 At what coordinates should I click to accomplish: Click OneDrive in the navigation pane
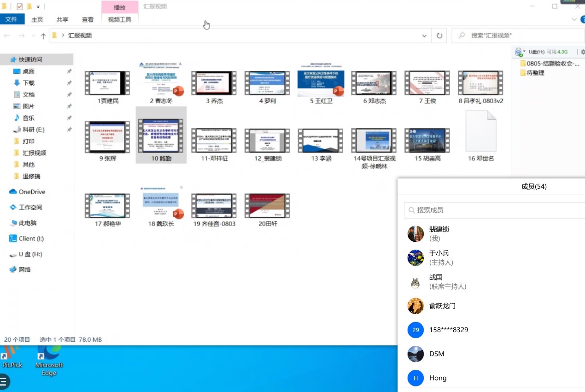(x=32, y=192)
